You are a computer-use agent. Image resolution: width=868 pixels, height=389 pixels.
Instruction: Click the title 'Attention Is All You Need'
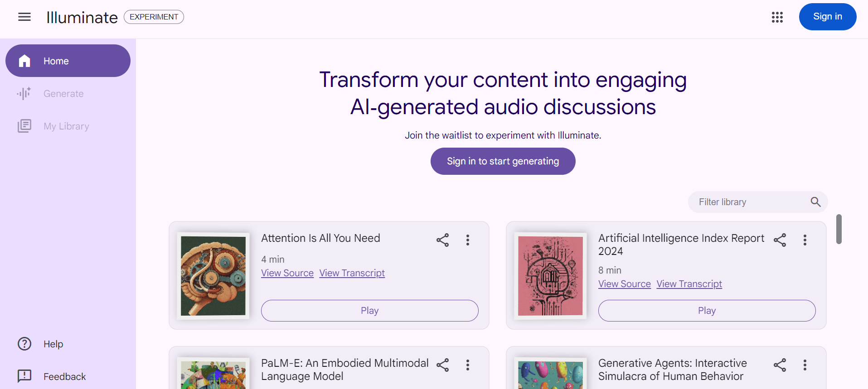[320, 238]
